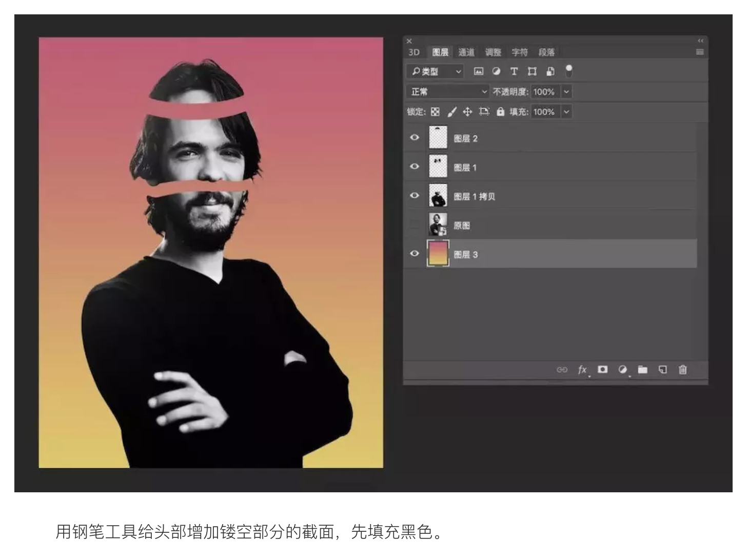Collapse panel with double-arrow icon
Viewport: 748px width, 560px height.
[x=700, y=41]
